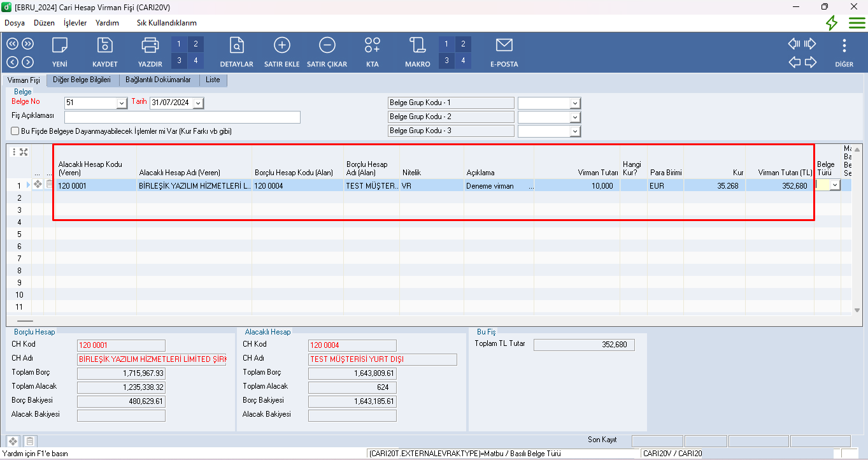Open the Tarih date dropdown
Screen dimensions: 868x460
pos(197,103)
